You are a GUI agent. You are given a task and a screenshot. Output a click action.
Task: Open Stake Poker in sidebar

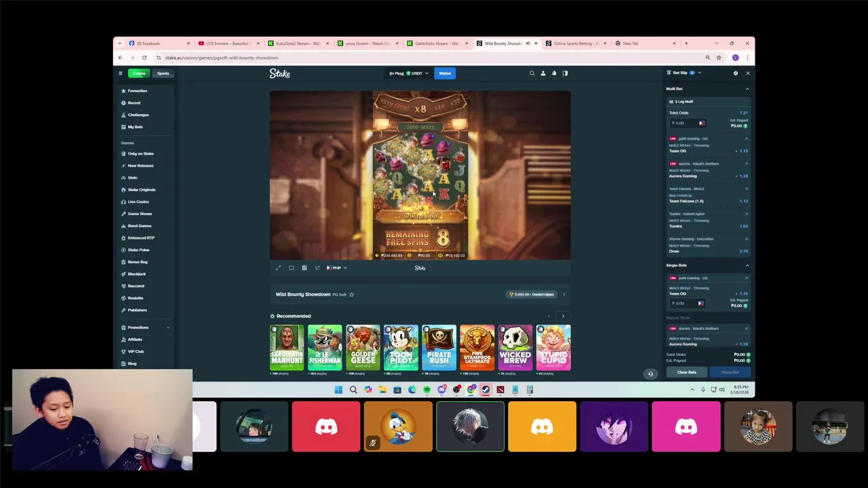tap(136, 250)
